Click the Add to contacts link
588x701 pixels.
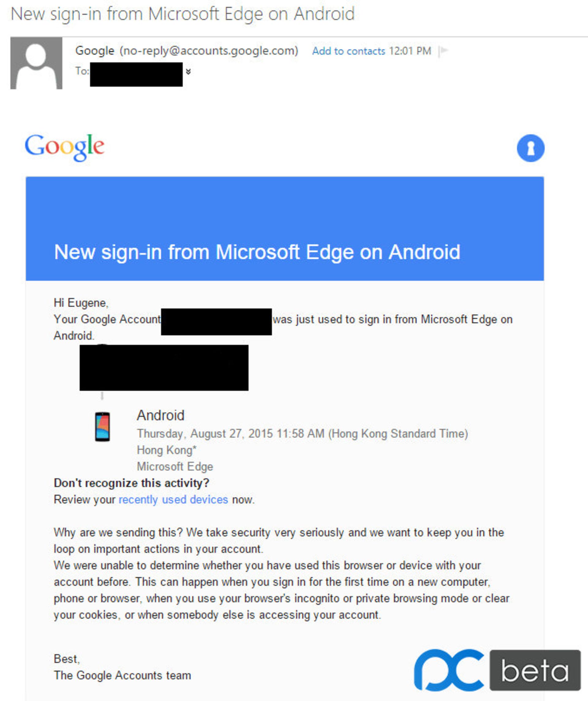[349, 51]
